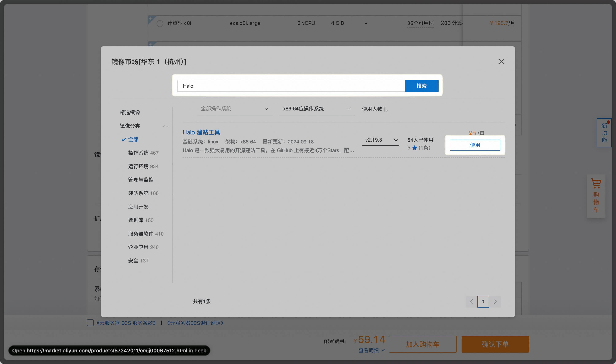Click the search input containing Halo
Viewport: 616px width, 364px height.
click(290, 86)
